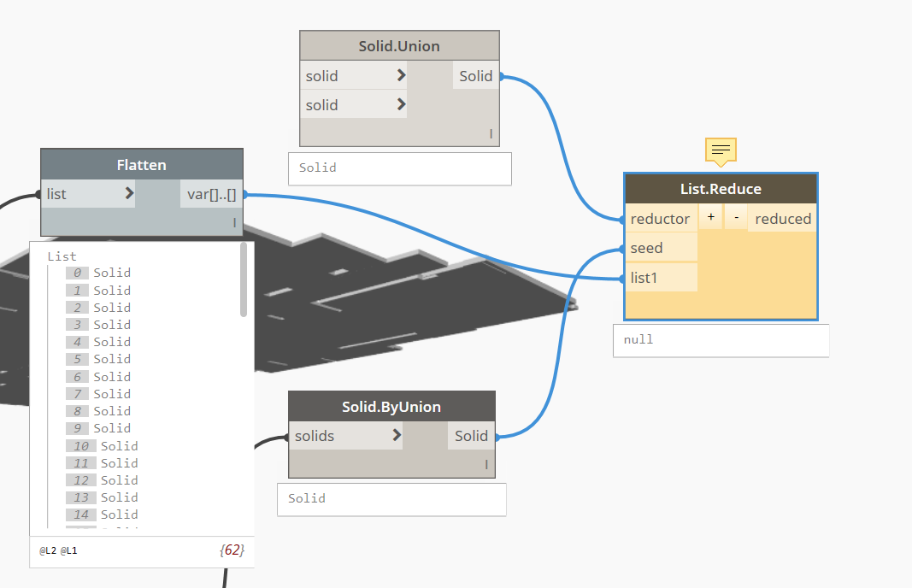The width and height of the screenshot is (912, 588).
Task: Add an input with List.Reduce plus button
Action: [x=711, y=217]
